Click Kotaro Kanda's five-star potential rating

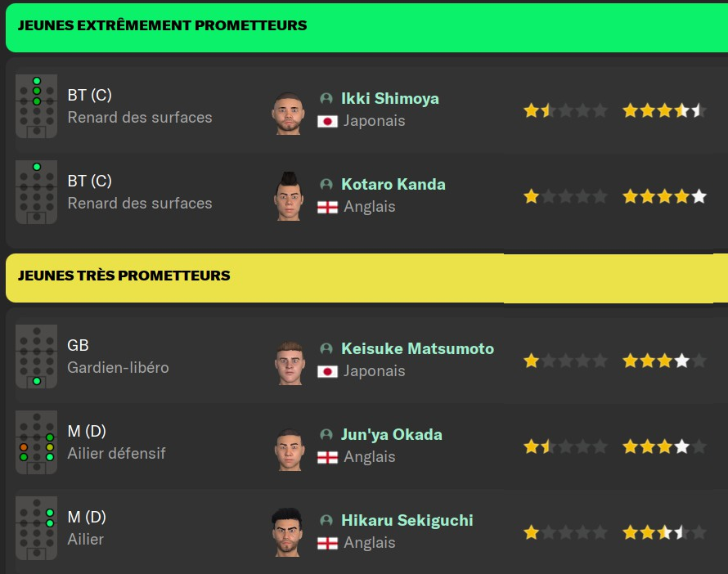664,197
